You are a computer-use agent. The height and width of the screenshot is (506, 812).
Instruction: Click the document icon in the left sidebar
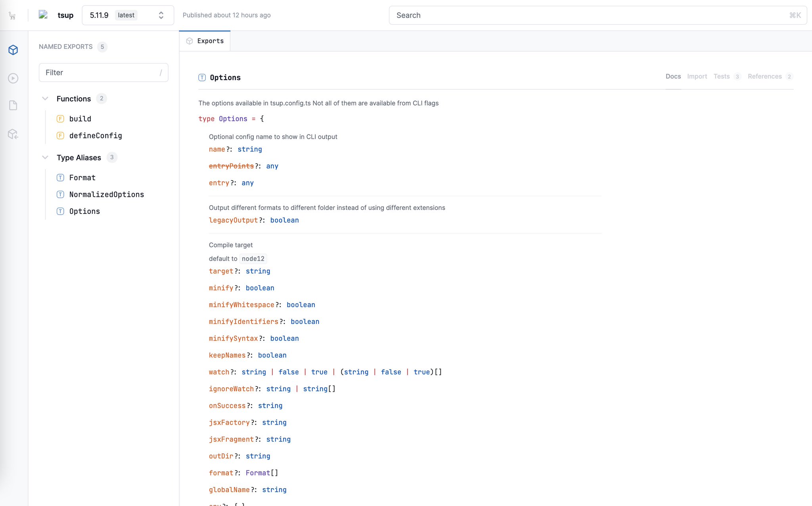(13, 105)
